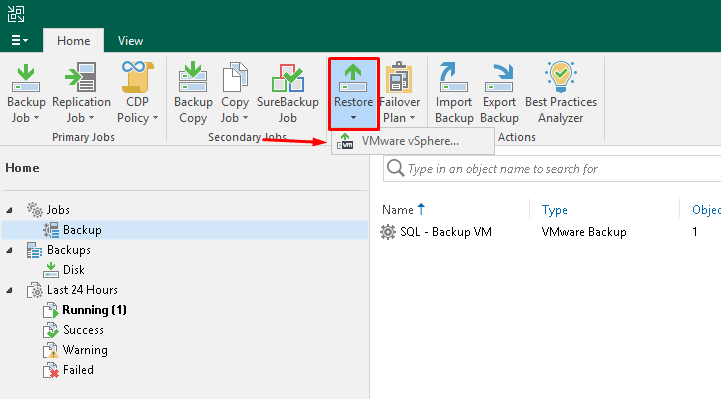The height and width of the screenshot is (399, 721).
Task: Click the objects count value 1
Action: coord(695,232)
